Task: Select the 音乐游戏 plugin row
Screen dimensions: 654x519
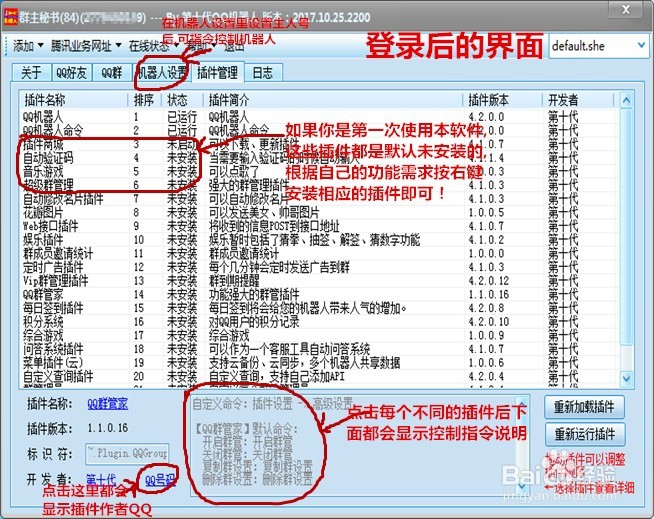Action: tap(319, 171)
